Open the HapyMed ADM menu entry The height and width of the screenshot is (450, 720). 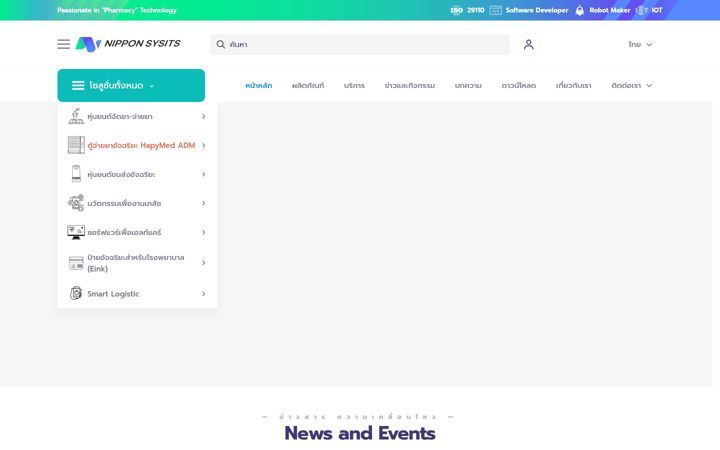pyautogui.click(x=141, y=145)
